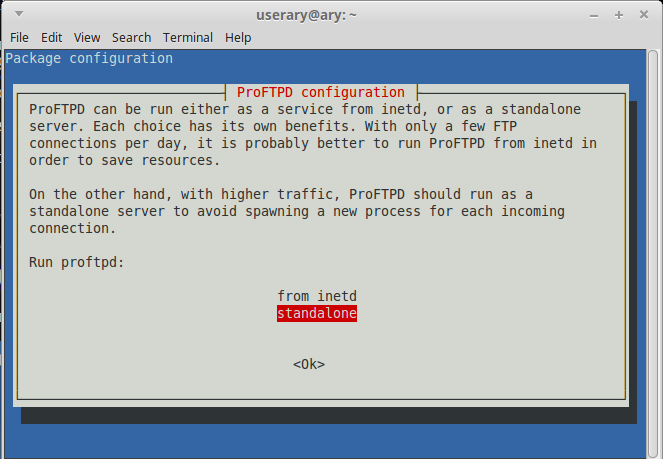Open the Help menu
This screenshot has height=459, width=663.
[238, 38]
